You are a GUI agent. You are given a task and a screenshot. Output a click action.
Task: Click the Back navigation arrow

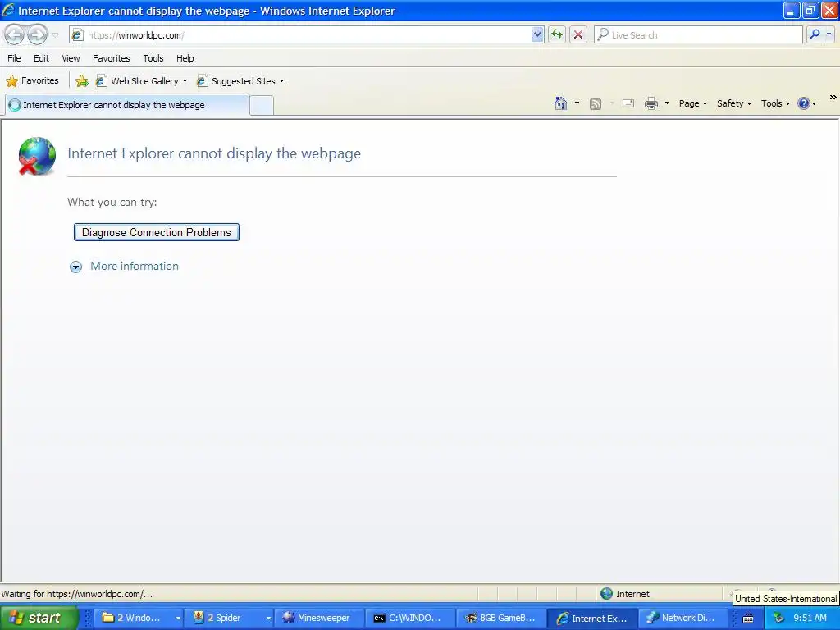click(x=14, y=34)
